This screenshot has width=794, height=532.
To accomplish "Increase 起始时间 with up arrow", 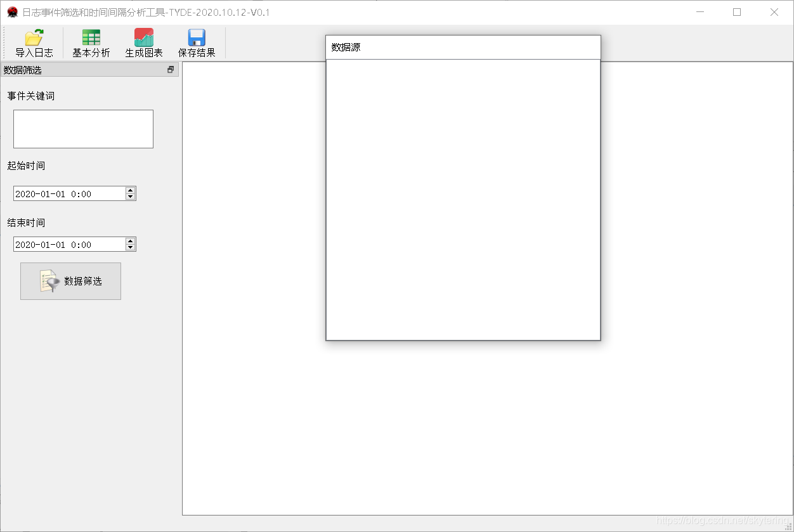I will [x=130, y=190].
